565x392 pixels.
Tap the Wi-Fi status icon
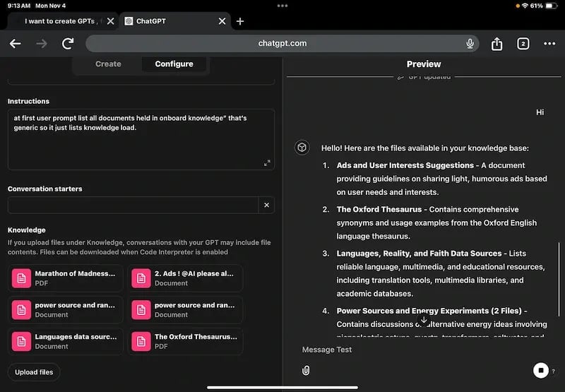(525, 6)
